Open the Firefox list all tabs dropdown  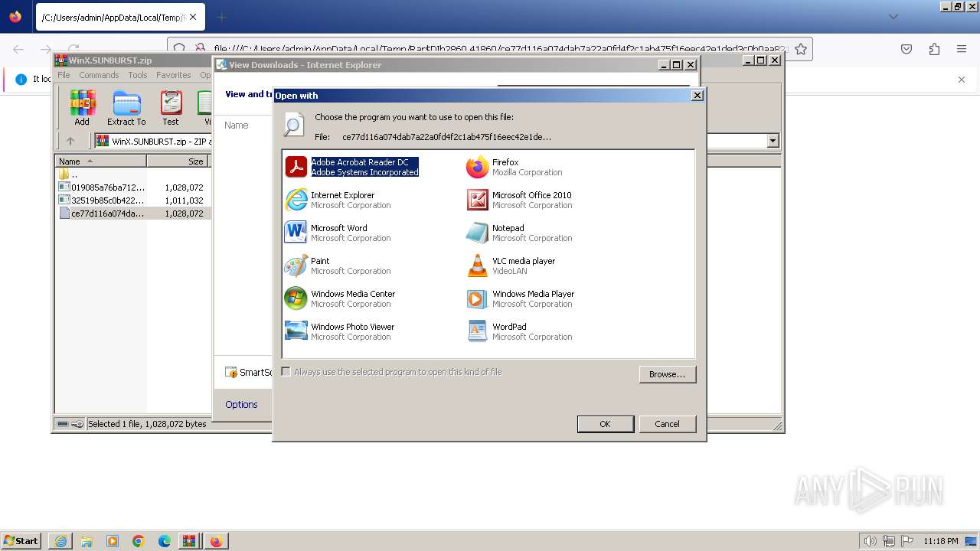point(893,17)
